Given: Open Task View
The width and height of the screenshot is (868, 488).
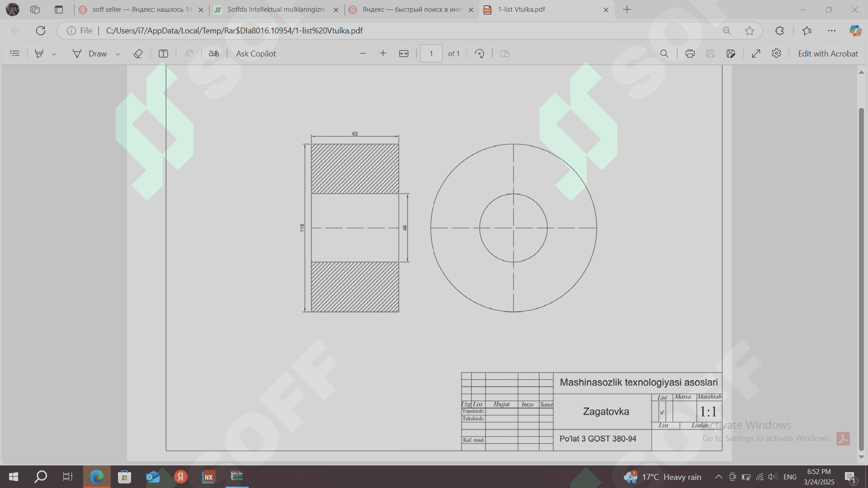Looking at the screenshot, I should click(x=67, y=477).
